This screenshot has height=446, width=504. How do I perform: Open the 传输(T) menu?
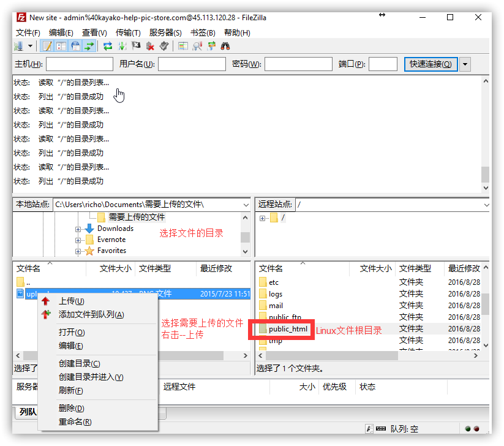(128, 33)
